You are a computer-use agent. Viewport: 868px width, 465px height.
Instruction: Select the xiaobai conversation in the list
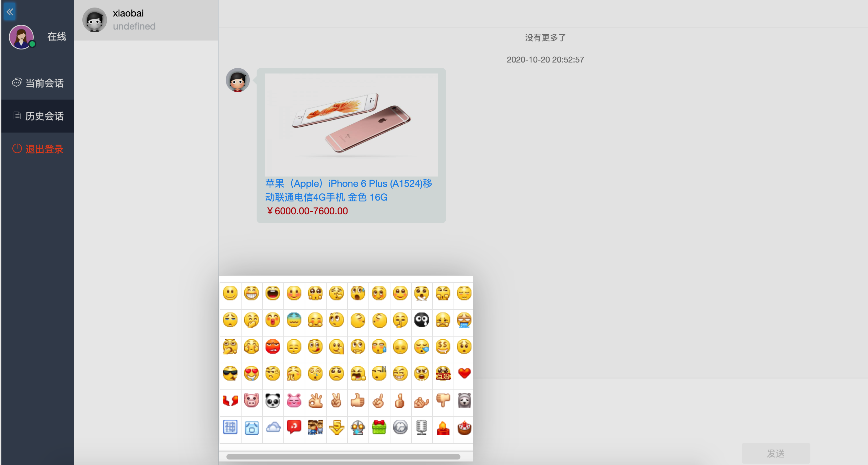pos(146,20)
